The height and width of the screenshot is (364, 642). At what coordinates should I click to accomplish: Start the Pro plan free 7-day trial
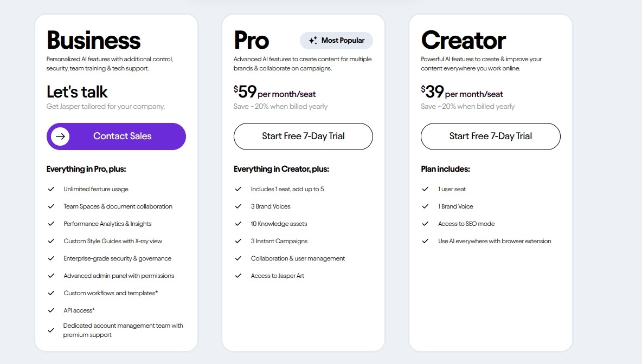tap(304, 136)
